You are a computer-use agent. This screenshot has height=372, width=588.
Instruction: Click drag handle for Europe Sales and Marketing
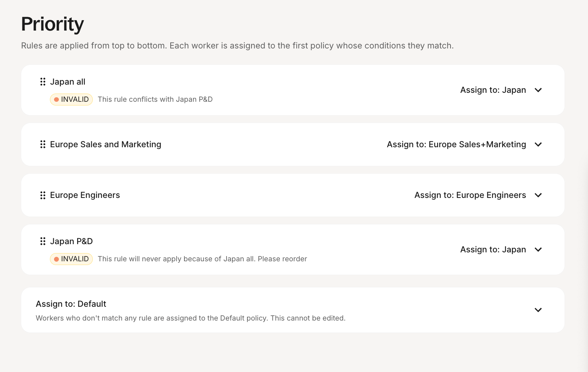pos(43,144)
